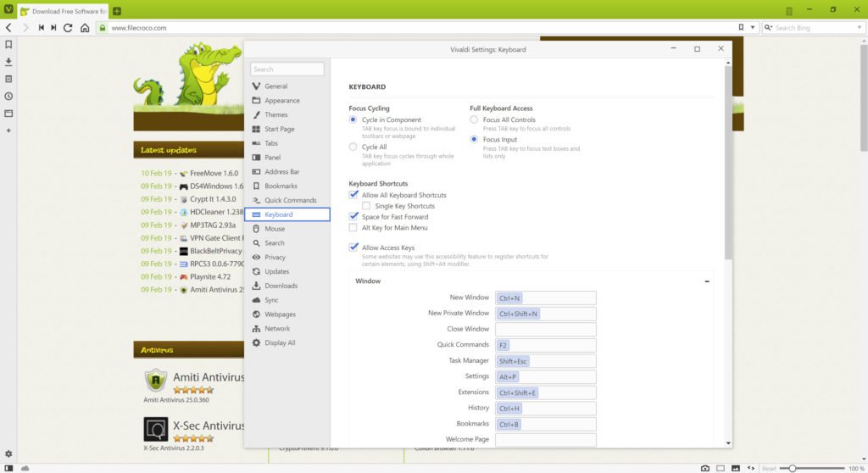Open settings via bottom-left gear icon
The height and width of the screenshot is (473, 868).
pyautogui.click(x=8, y=454)
